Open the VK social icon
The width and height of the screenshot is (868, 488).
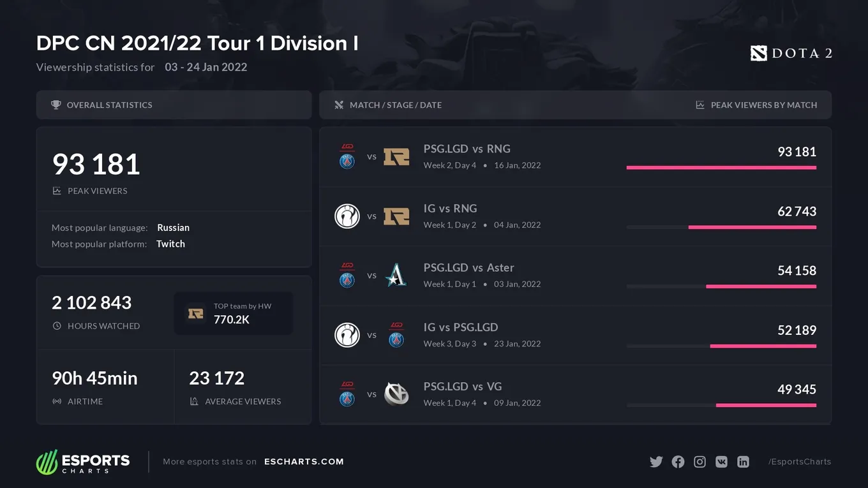click(x=721, y=462)
